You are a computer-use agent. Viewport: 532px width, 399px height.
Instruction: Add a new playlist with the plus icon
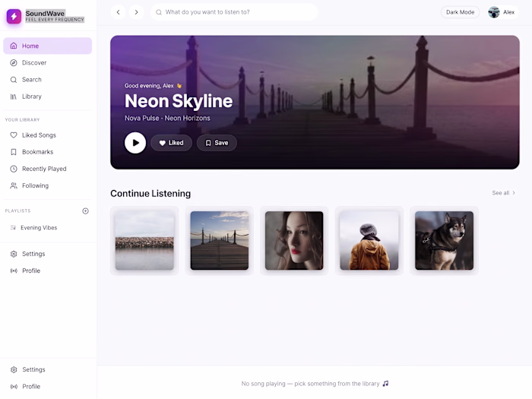[x=85, y=211]
